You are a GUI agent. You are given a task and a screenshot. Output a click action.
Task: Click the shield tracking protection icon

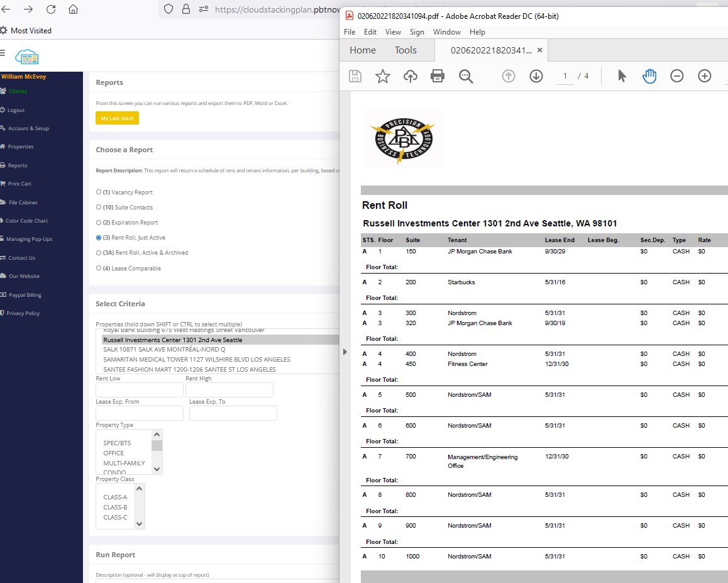[x=168, y=9]
